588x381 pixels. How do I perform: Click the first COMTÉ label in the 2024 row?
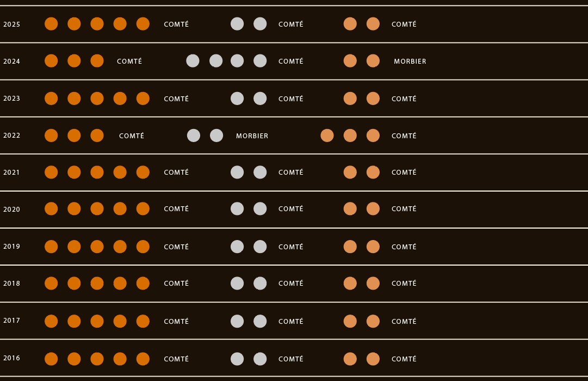click(129, 61)
